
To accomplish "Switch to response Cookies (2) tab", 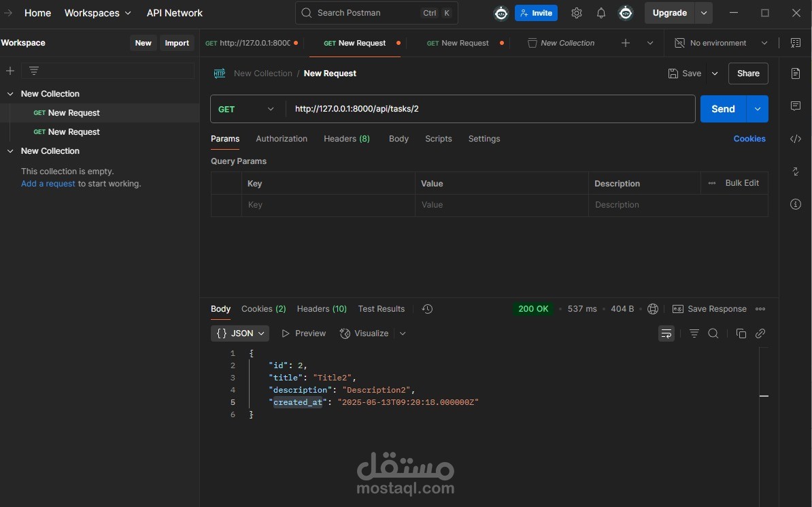I will (x=264, y=309).
